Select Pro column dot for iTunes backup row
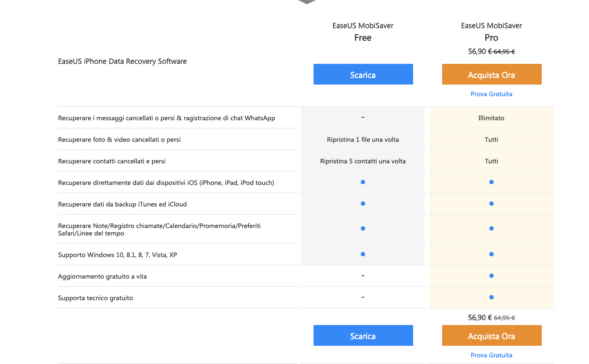 tap(492, 204)
